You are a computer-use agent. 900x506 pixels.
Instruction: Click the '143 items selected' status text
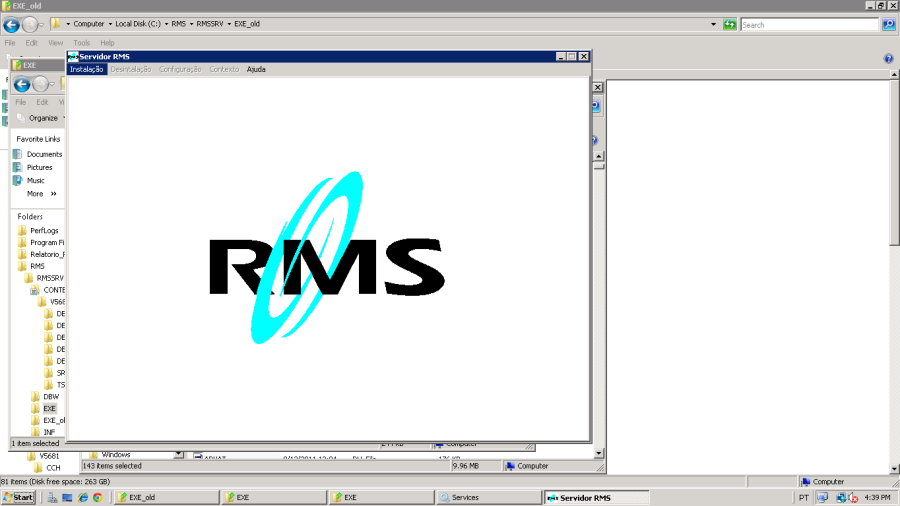point(112,466)
